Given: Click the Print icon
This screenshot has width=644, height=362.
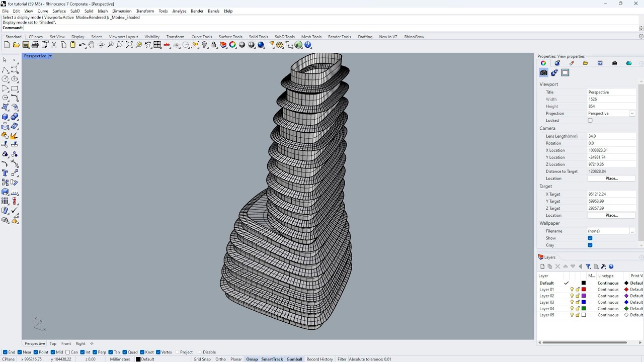Looking at the screenshot, I should [35, 45].
